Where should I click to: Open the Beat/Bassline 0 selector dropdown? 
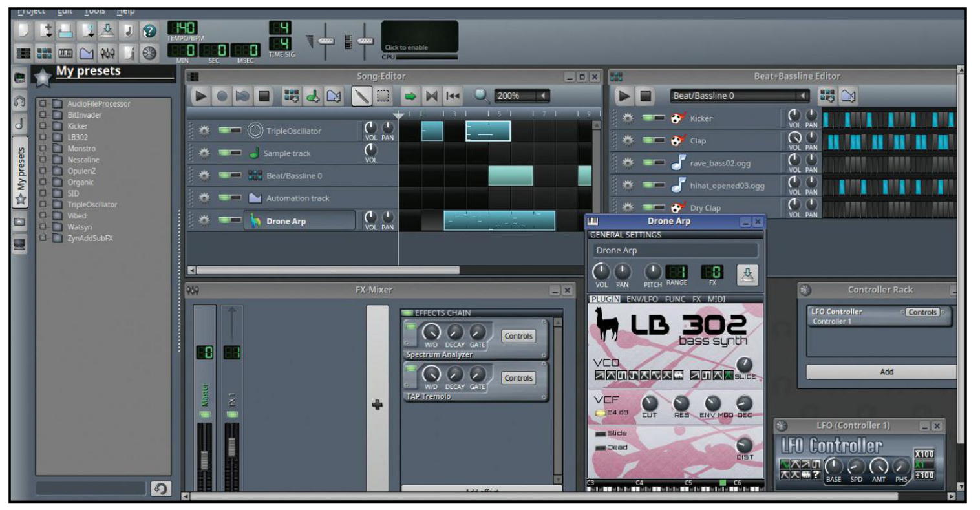point(802,96)
